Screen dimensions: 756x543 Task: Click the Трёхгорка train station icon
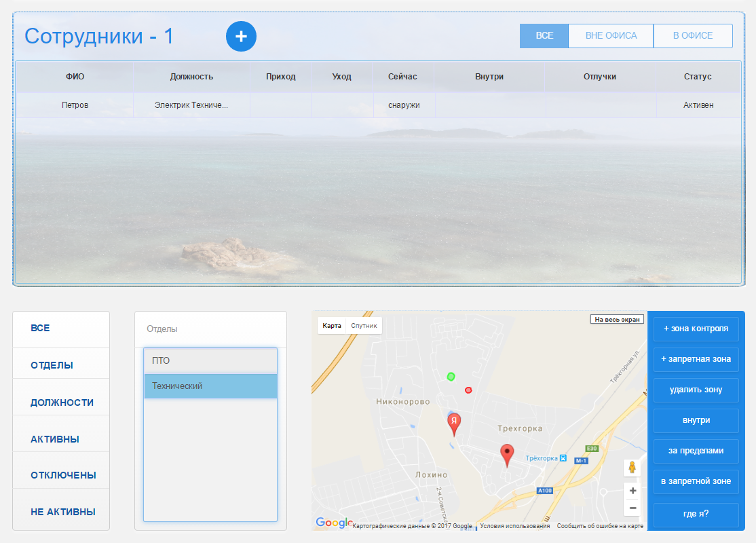pyautogui.click(x=563, y=458)
